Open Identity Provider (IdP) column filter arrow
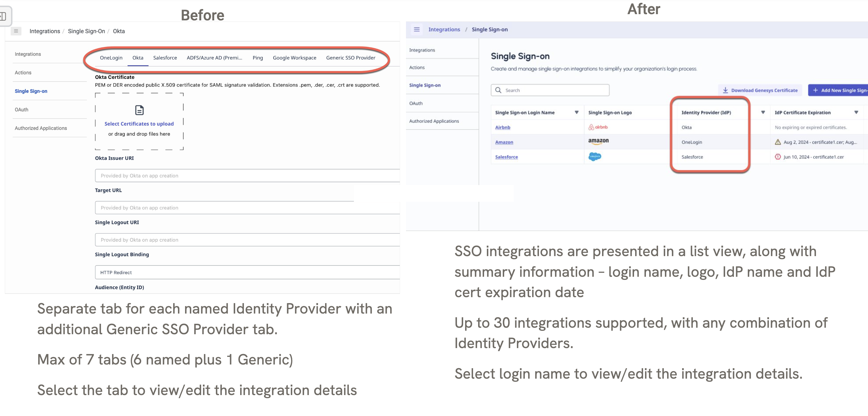868x416 pixels. coord(763,112)
